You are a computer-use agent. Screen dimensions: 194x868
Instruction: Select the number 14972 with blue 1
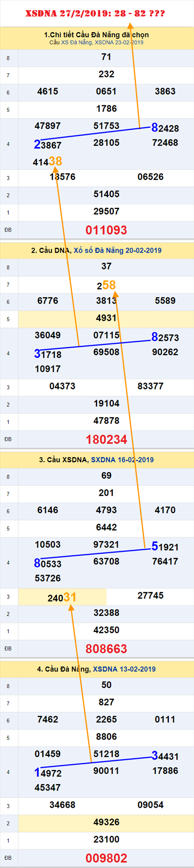tap(48, 773)
